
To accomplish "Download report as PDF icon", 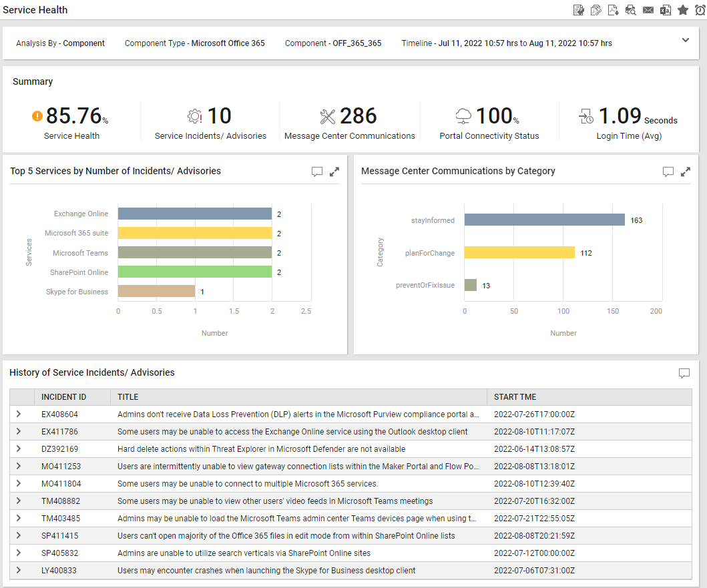I will tap(614, 10).
